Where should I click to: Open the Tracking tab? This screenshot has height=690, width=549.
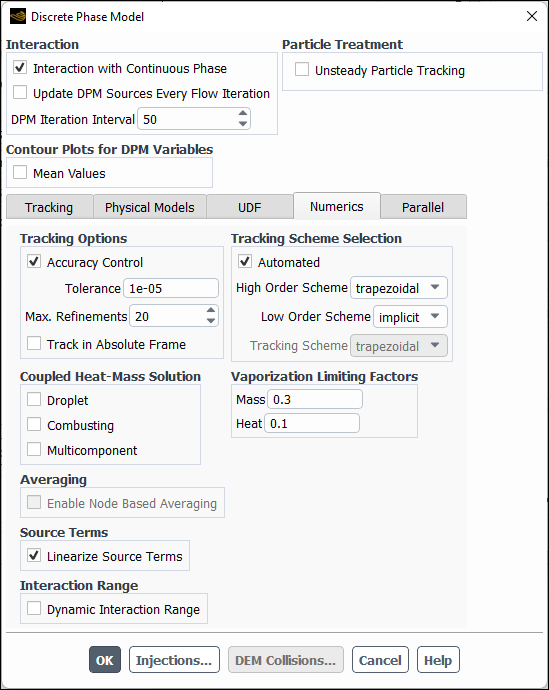click(49, 207)
